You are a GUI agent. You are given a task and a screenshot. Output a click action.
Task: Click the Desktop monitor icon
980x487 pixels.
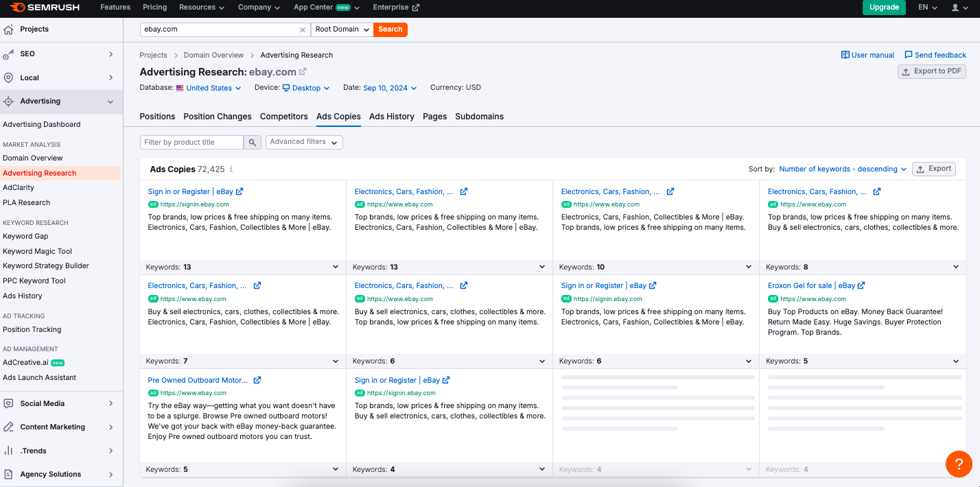click(286, 88)
